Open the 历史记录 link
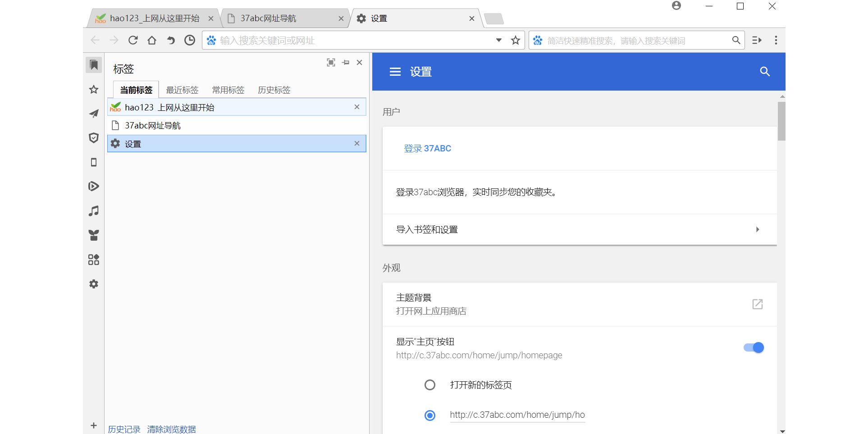The height and width of the screenshot is (434, 868). (124, 429)
